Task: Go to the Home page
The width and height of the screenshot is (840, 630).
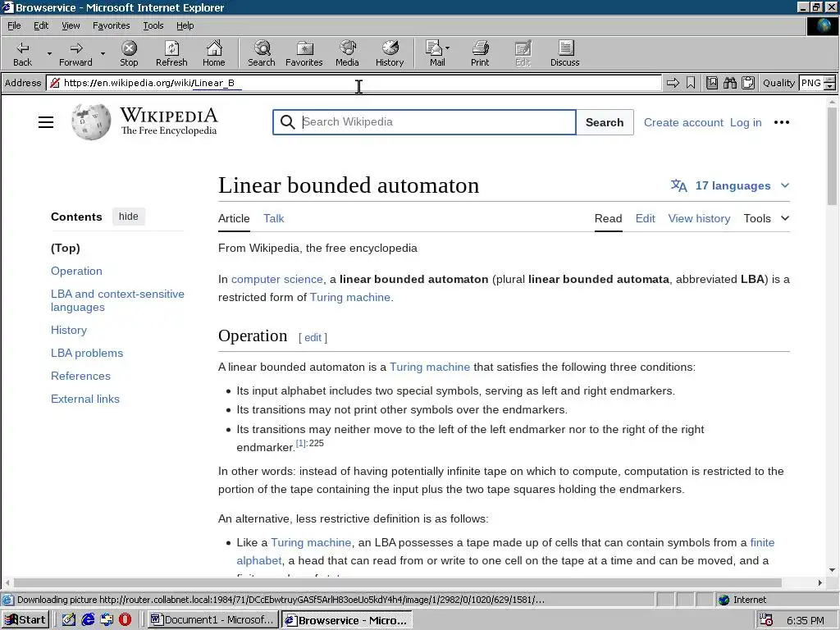Action: pos(214,53)
